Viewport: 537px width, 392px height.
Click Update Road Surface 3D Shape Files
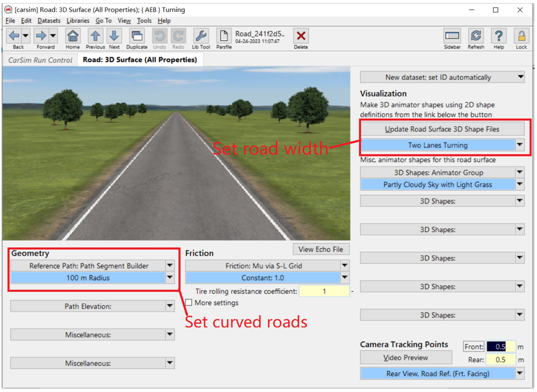tap(442, 129)
